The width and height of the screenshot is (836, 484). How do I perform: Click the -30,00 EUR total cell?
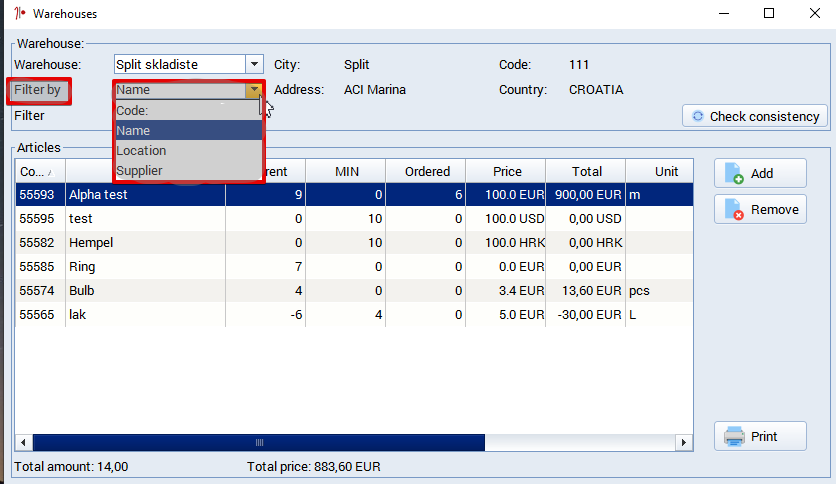point(585,314)
